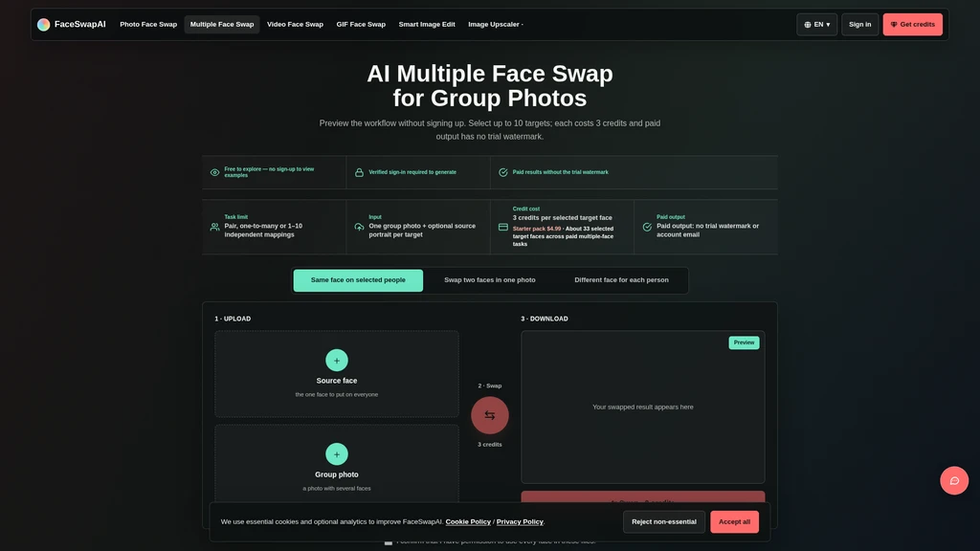The image size is (980, 551).
Task: Click the gift icon on Get credits
Action: tap(894, 25)
